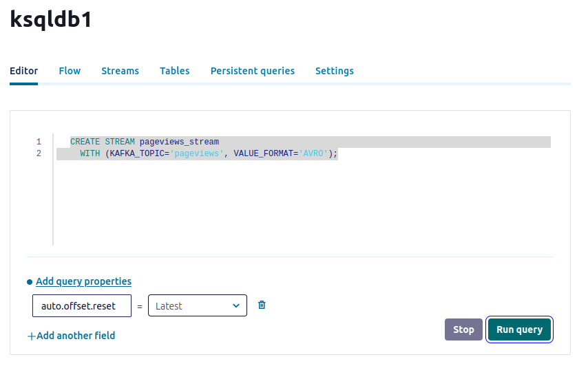Click the auto.offset.reset property name field
Screen dimensions: 588x368
pos(82,306)
